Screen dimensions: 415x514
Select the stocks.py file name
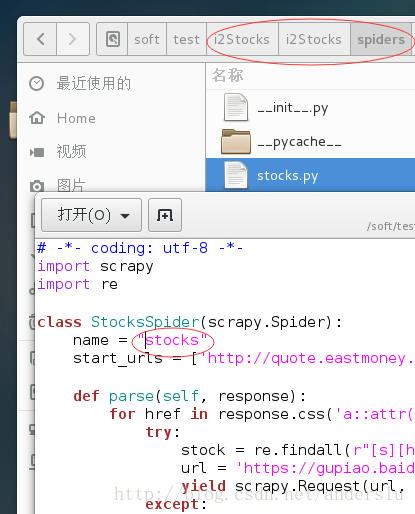click(288, 176)
